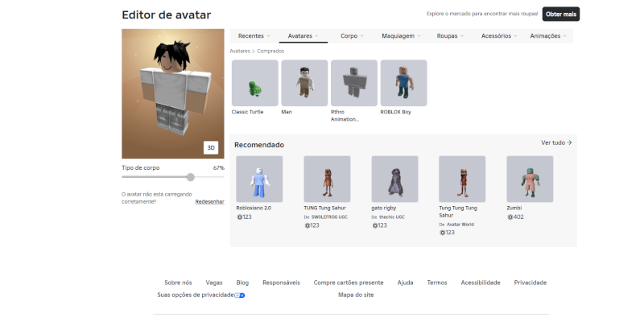Open the Roupas category dropdown

[x=450, y=36]
